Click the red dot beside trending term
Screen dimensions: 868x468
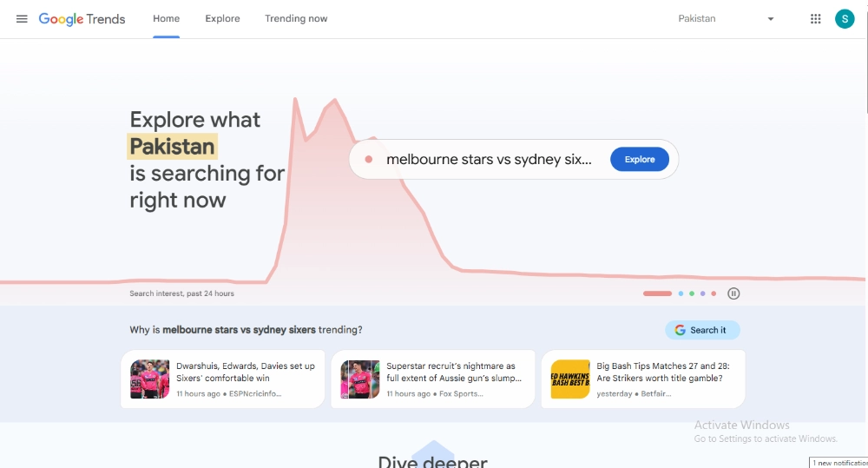(x=369, y=160)
